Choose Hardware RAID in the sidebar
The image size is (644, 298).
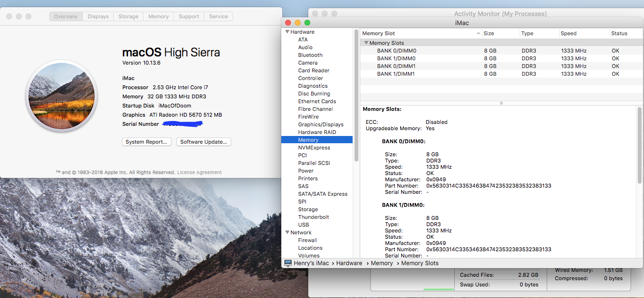[x=317, y=132]
